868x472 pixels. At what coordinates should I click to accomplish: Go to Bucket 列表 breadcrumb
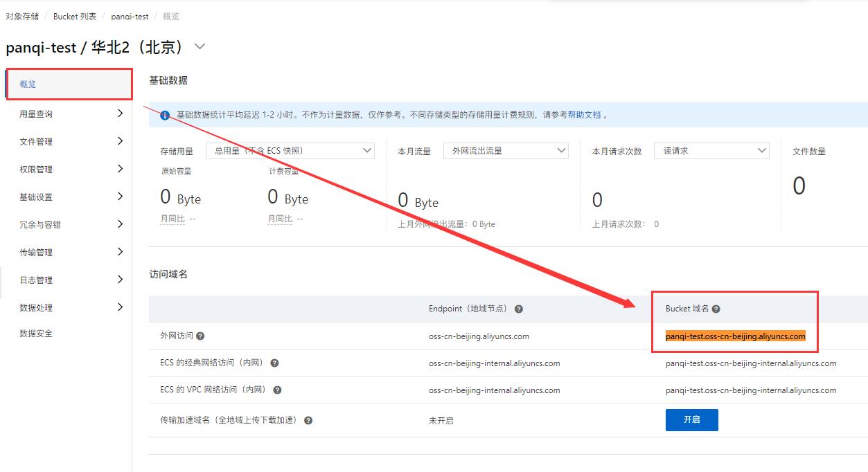pos(75,16)
